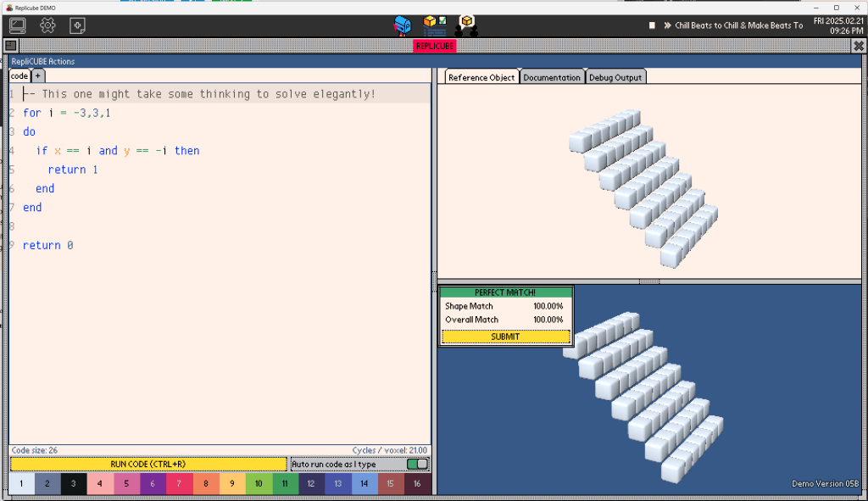Image resolution: width=868 pixels, height=501 pixels.
Task: Click the window menu icon left of the title bar
Action: [10, 46]
